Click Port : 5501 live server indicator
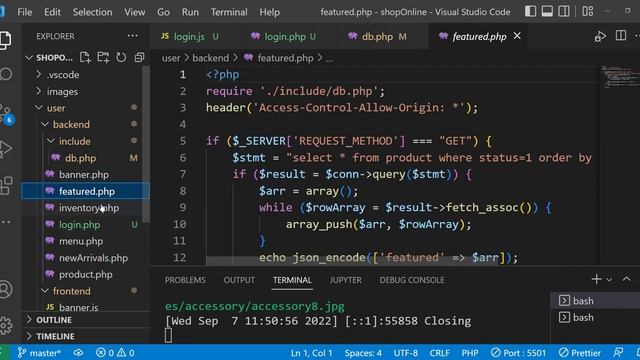640x360 pixels. [518, 353]
